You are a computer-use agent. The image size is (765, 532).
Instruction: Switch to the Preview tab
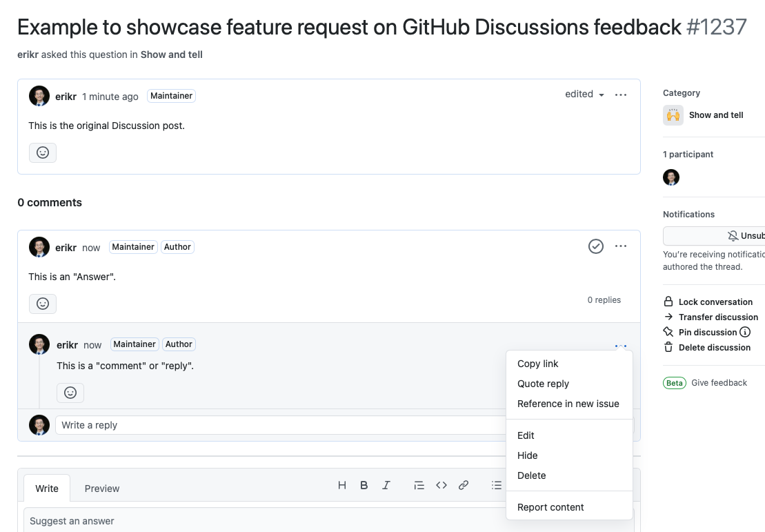click(102, 489)
